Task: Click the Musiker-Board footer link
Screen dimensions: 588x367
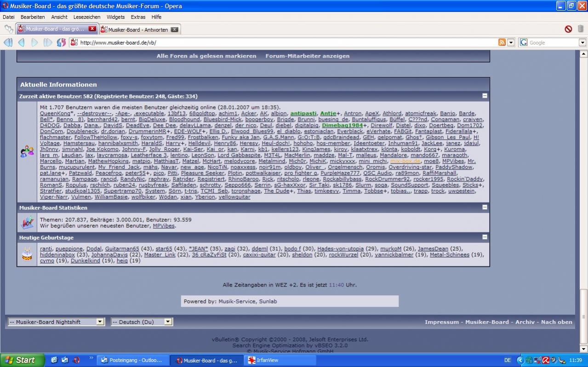Action: 487,322
